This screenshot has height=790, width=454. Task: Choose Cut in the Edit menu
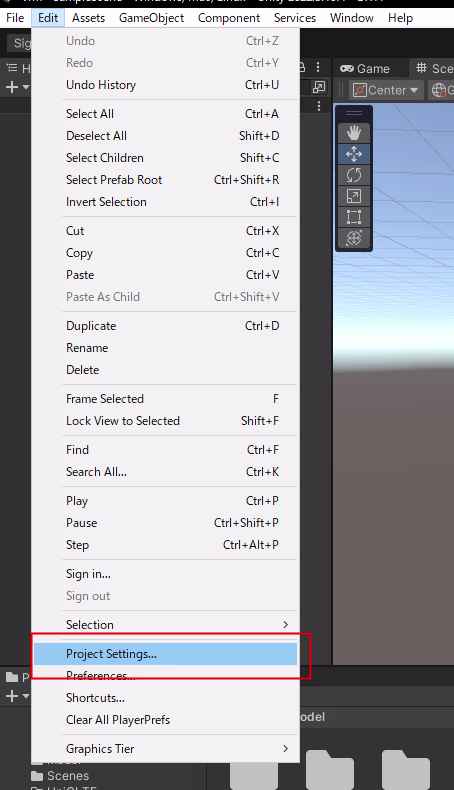click(165, 231)
